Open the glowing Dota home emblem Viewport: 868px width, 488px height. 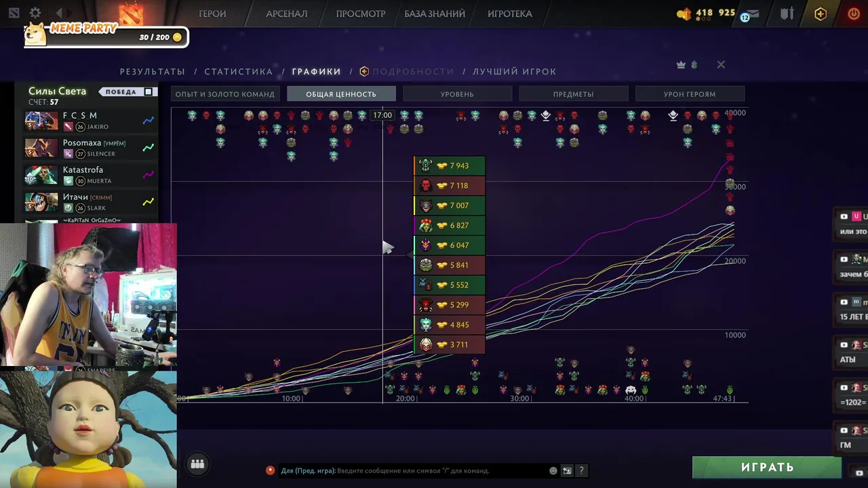click(x=132, y=13)
